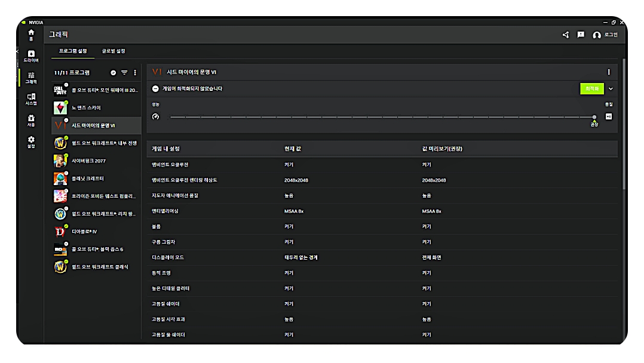Click 값 미리보기(권장) column header
The width and height of the screenshot is (644, 363).
click(x=442, y=149)
